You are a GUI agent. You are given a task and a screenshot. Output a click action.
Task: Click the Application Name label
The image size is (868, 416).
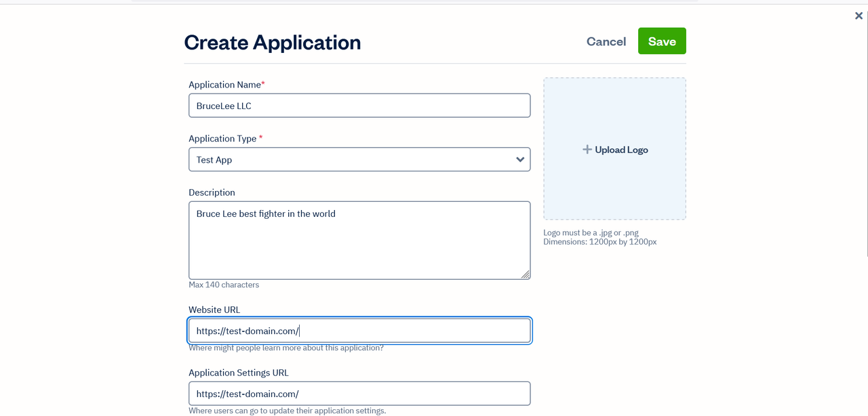226,85
